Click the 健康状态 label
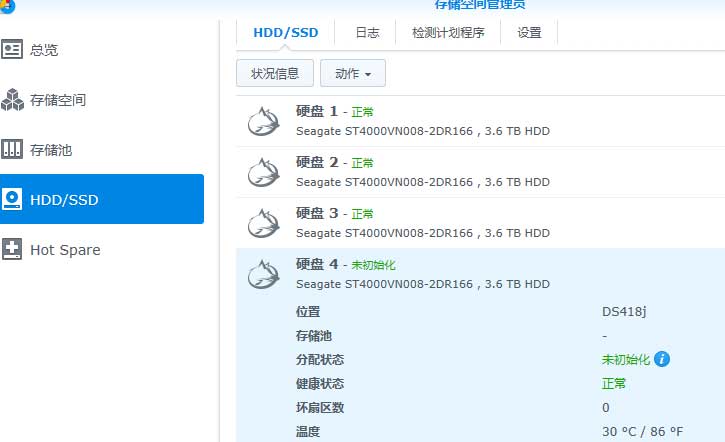This screenshot has width=725, height=442. [320, 384]
